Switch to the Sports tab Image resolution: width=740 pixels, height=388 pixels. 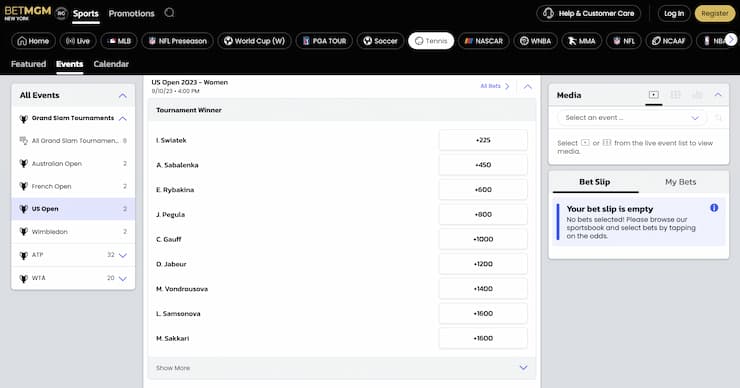click(x=85, y=14)
